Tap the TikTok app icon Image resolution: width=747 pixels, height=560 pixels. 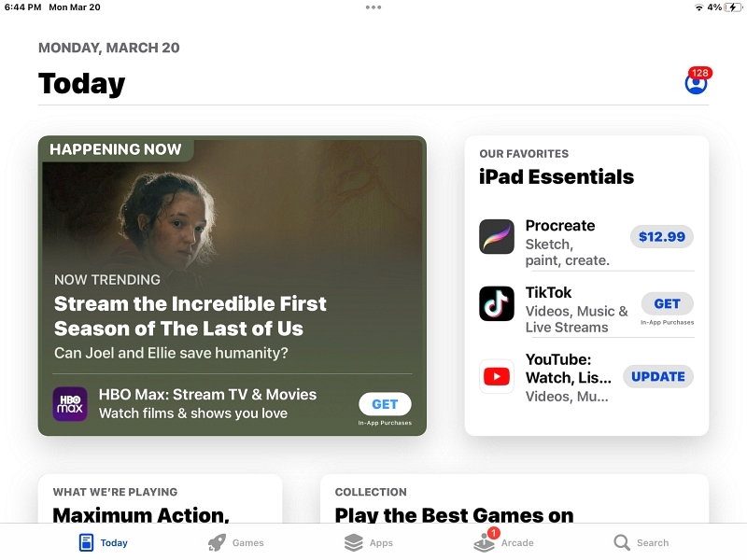click(497, 304)
